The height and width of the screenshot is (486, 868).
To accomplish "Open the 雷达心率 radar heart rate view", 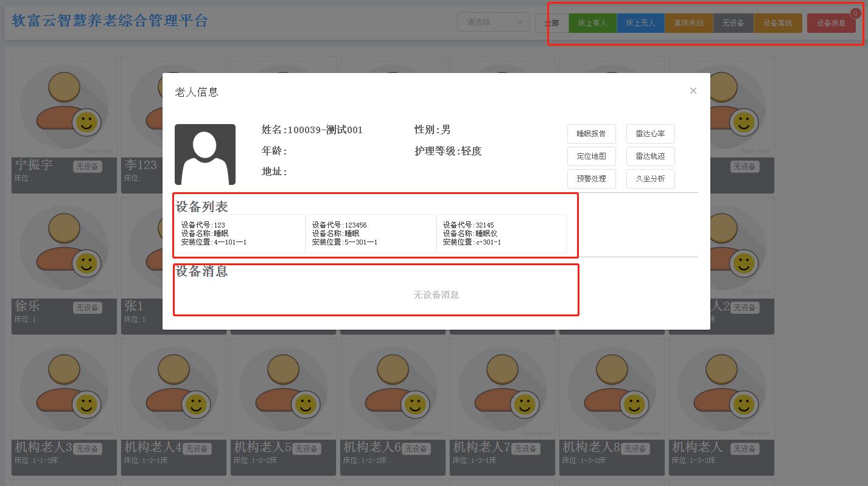I will point(650,133).
